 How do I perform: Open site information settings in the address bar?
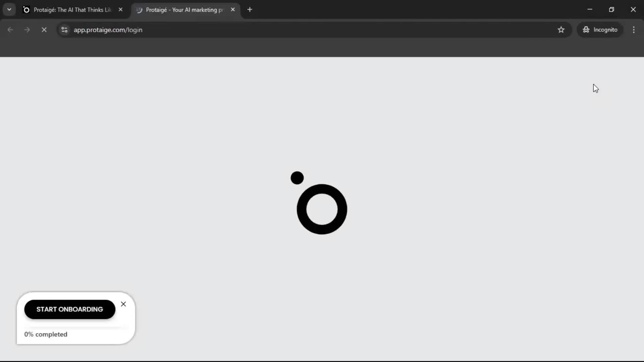tap(64, 30)
